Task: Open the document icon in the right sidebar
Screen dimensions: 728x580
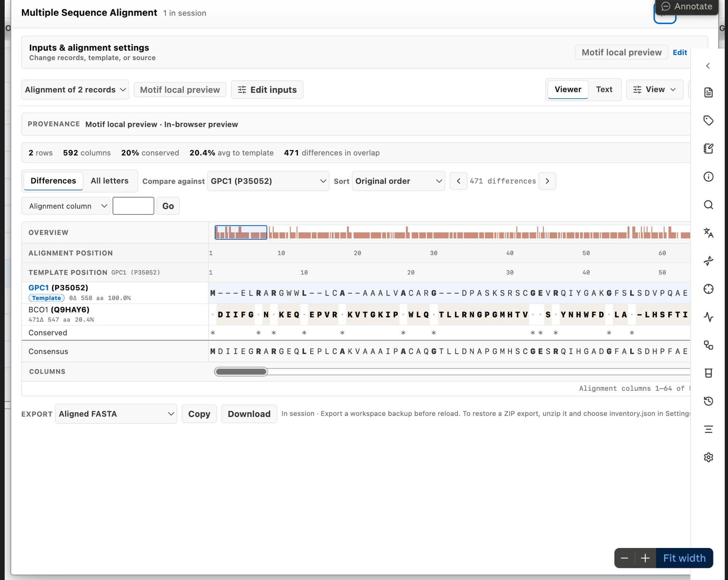Action: click(708, 92)
